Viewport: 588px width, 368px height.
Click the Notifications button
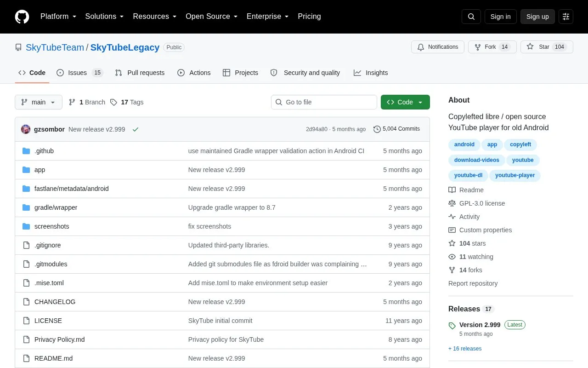(438, 47)
